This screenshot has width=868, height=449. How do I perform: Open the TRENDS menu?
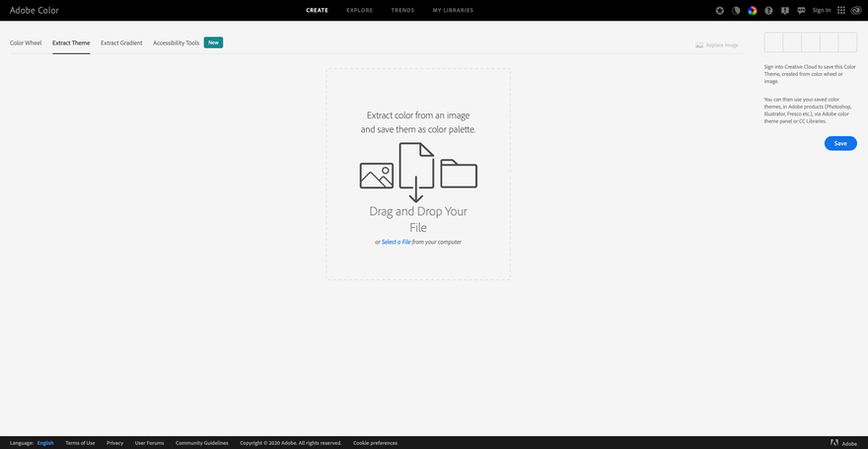coord(402,11)
